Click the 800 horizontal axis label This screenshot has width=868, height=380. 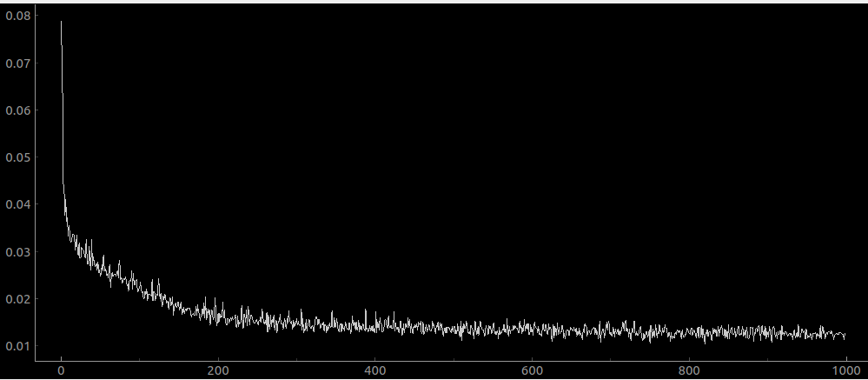689,369
